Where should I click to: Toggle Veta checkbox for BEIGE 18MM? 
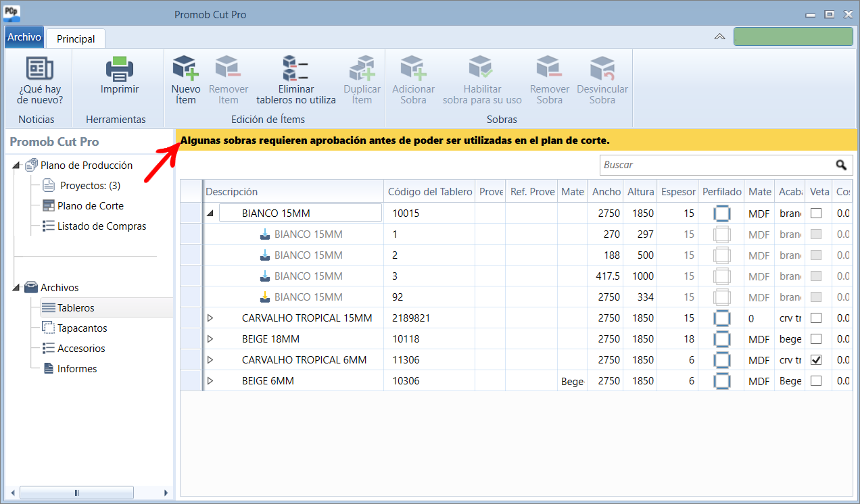pos(816,338)
